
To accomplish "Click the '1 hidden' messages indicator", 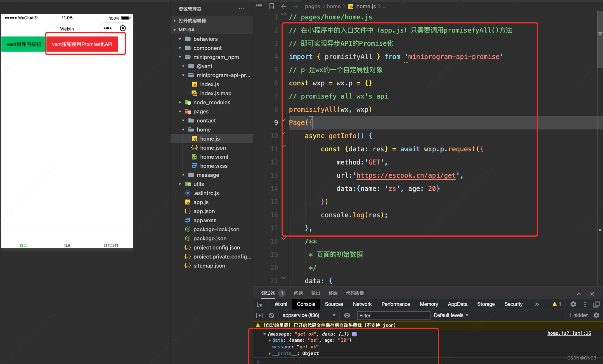I will point(579,315).
